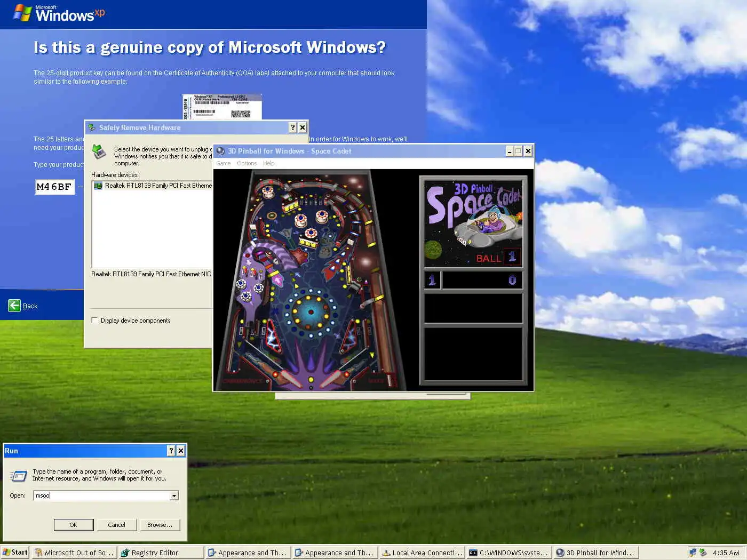747x560 pixels.
Task: Close the Run dialog
Action: [181, 451]
